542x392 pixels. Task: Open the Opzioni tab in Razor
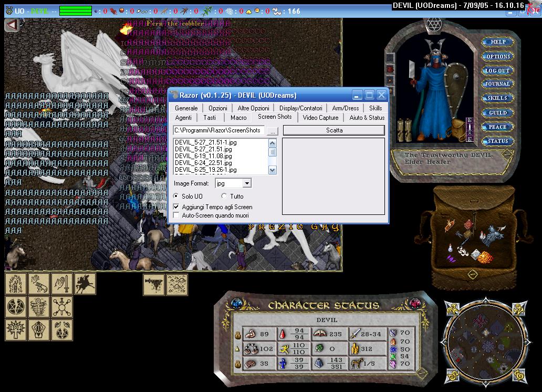click(218, 108)
